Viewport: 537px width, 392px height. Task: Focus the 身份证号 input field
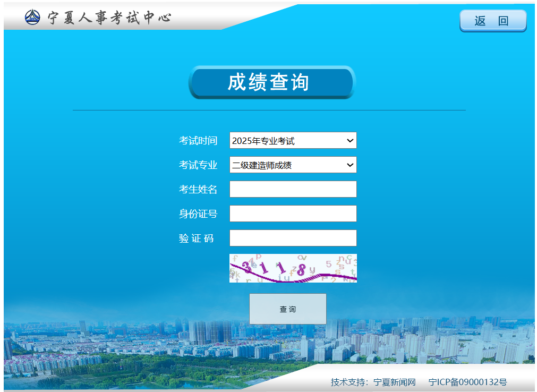[x=293, y=214]
